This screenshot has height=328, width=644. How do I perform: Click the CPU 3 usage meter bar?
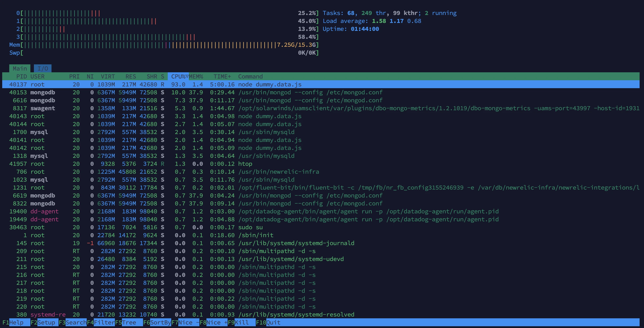point(167,37)
